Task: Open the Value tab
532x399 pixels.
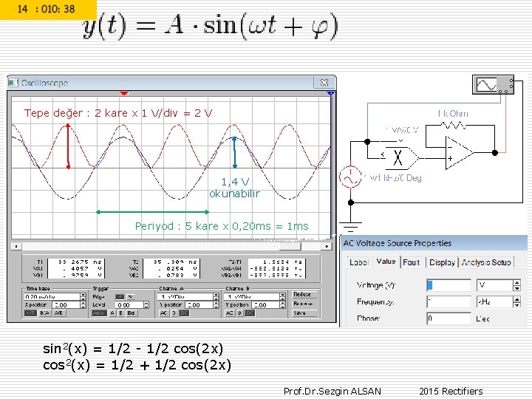Action: [x=386, y=262]
